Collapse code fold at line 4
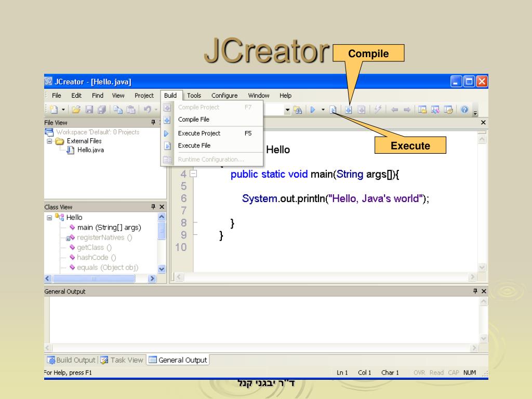Image resolution: width=532 pixels, height=399 pixels. tap(193, 174)
